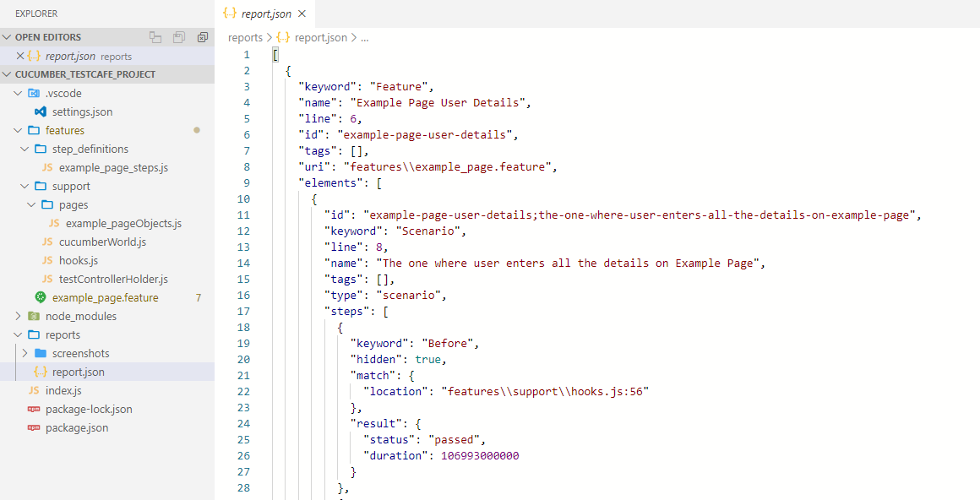The image size is (980, 500).
Task: Click line number 9 in the gutter
Action: pyautogui.click(x=247, y=183)
